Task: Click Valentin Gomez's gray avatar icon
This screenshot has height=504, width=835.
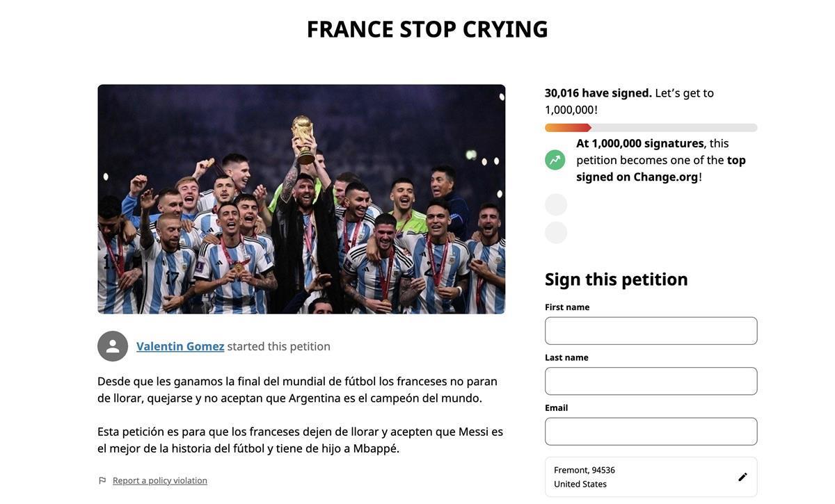Action: coord(113,346)
